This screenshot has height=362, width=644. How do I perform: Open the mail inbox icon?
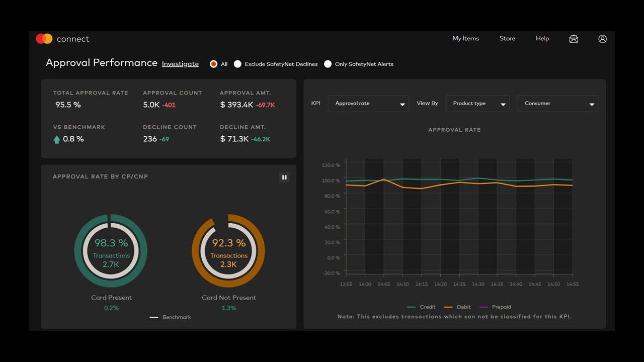coord(574,39)
